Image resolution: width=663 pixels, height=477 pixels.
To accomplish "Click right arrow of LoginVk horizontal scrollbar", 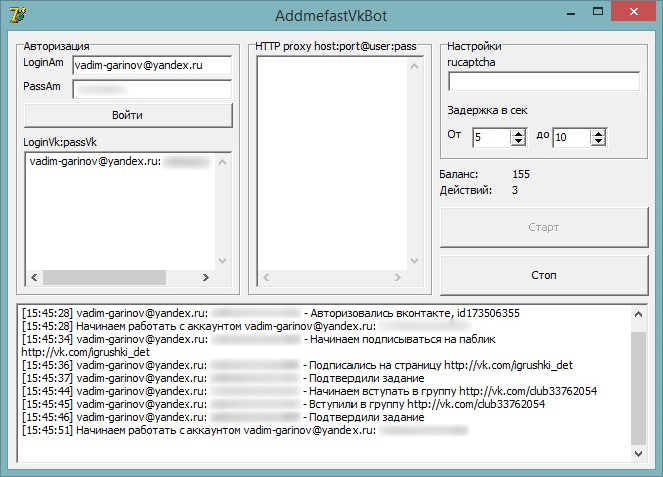I will [206, 277].
